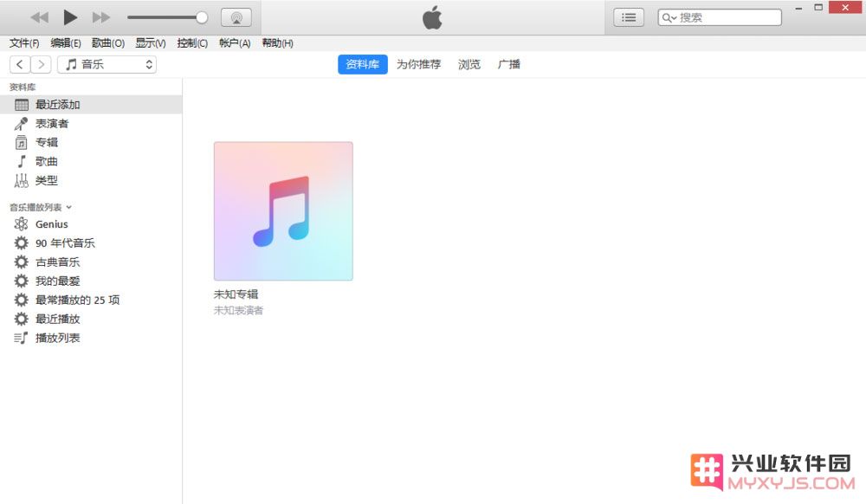866x504 pixels.
Task: Switch to the 浏览 tab
Action: click(469, 65)
